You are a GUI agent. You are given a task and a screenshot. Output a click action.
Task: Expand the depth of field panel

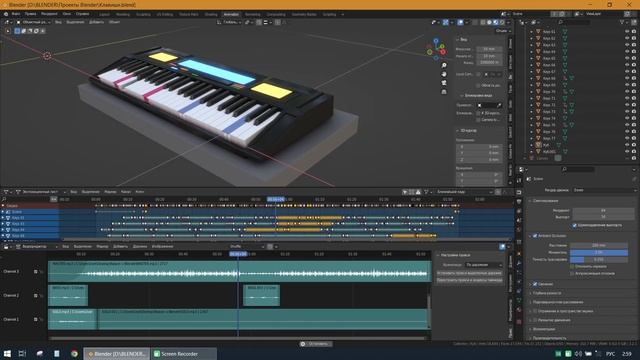pyautogui.click(x=547, y=293)
